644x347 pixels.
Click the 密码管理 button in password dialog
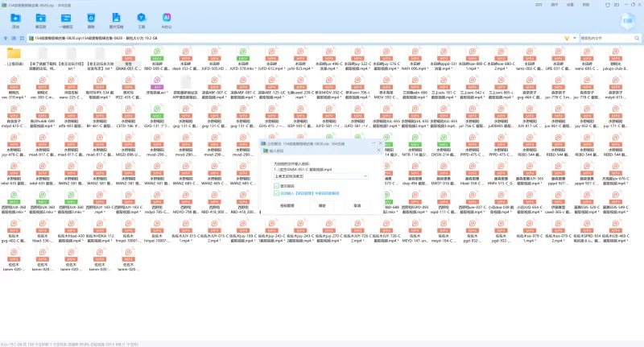(x=287, y=206)
